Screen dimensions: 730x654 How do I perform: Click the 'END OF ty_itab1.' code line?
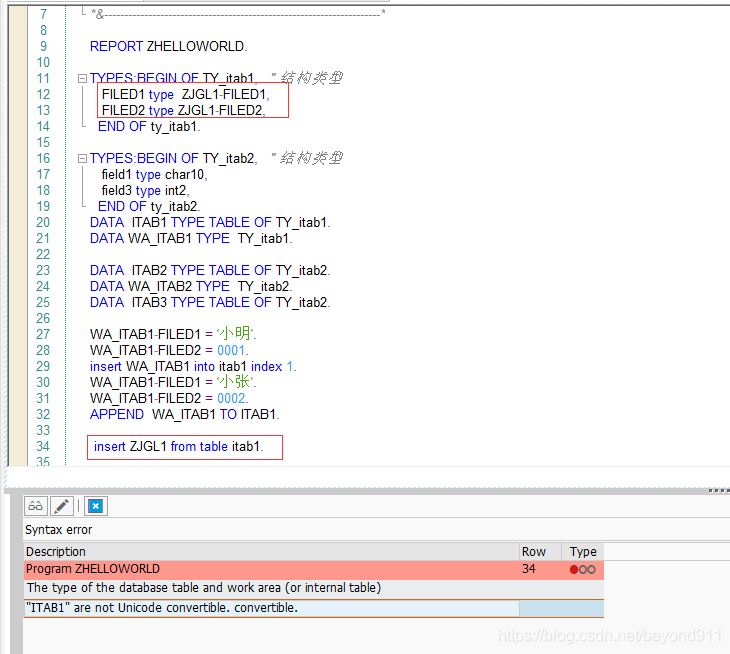[149, 127]
